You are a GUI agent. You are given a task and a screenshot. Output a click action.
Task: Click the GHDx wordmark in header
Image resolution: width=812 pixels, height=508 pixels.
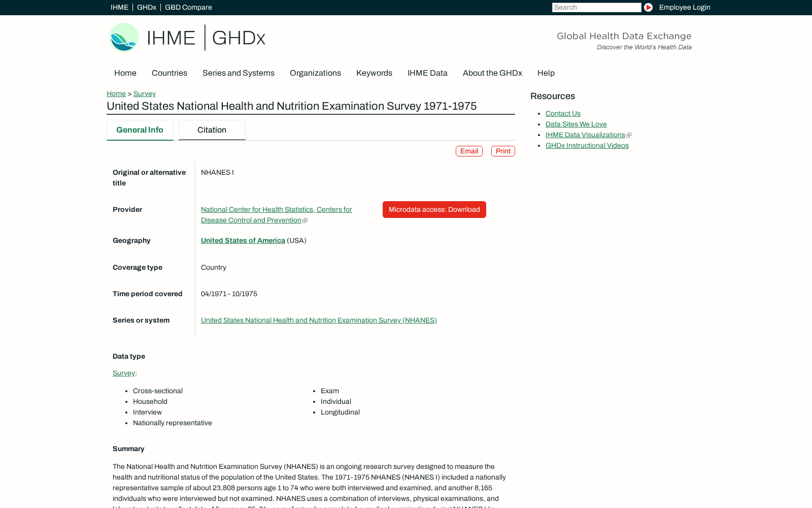[239, 38]
